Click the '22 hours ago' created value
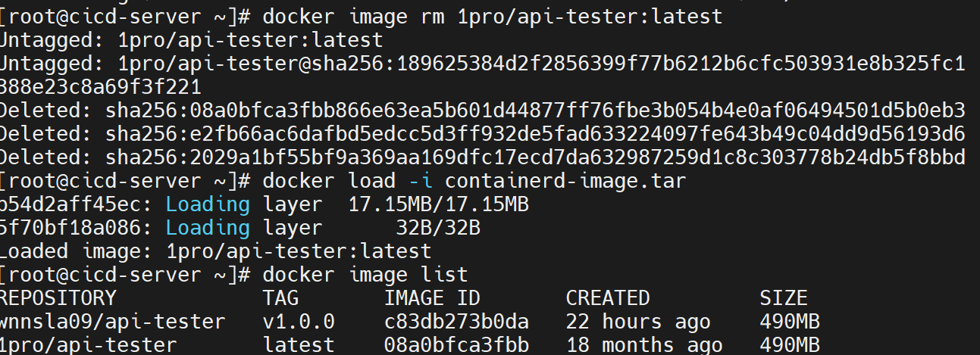Image resolution: width=980 pixels, height=355 pixels. 638,322
